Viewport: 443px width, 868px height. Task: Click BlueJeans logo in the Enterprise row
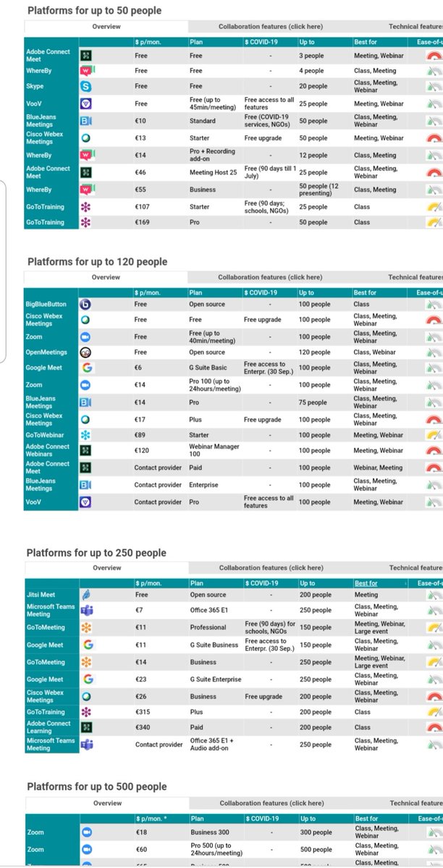(x=84, y=485)
